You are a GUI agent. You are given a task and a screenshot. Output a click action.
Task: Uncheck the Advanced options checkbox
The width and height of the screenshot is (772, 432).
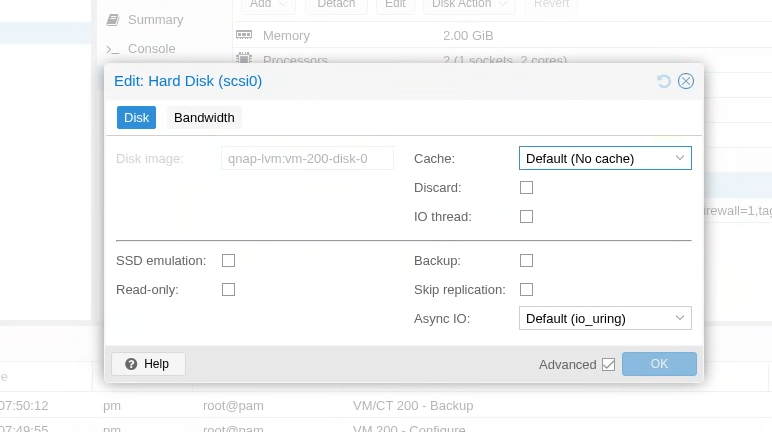(609, 365)
